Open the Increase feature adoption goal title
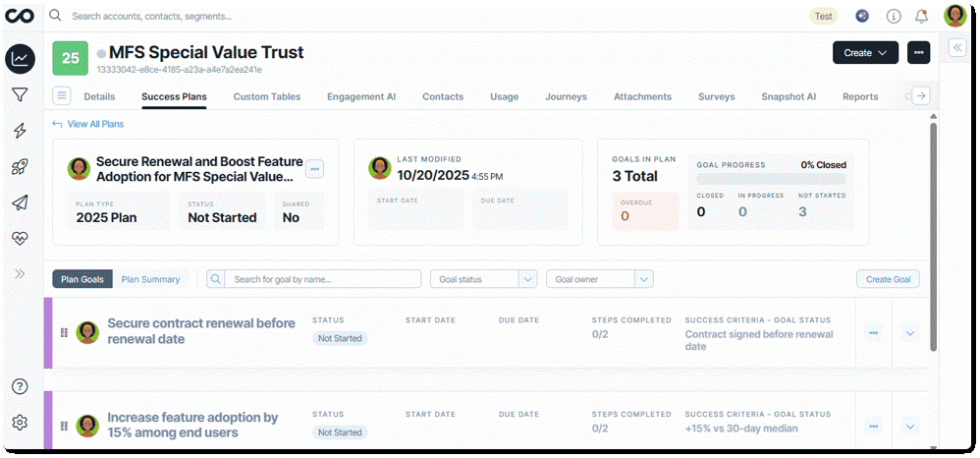The width and height of the screenshot is (980, 458). click(x=192, y=425)
